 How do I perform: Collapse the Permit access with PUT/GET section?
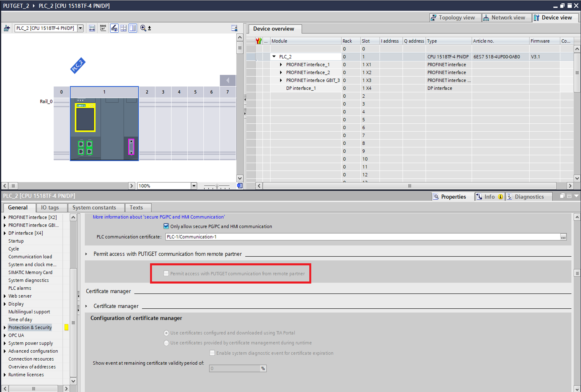point(86,254)
